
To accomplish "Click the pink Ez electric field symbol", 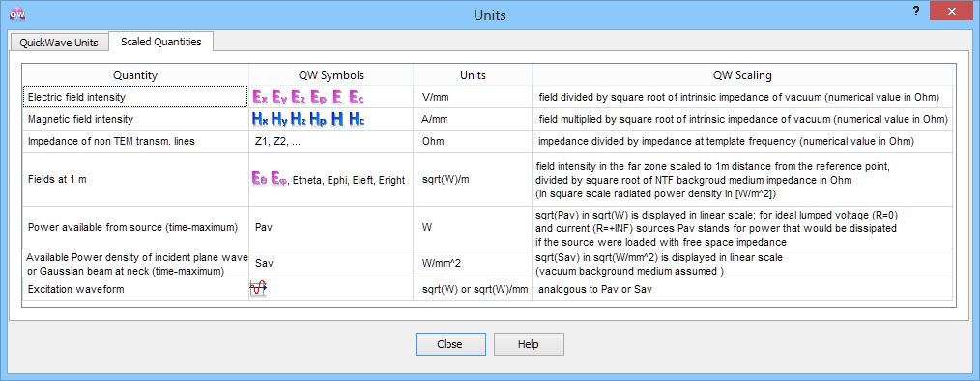I will [300, 98].
